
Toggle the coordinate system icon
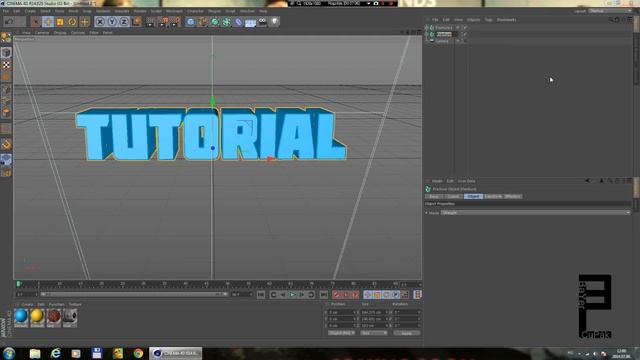(x=136, y=21)
